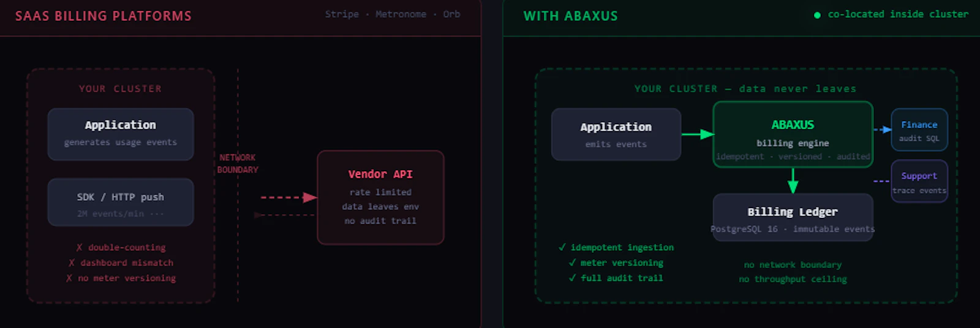Click the co-located inside cluster label
Viewport: 980px width, 328px height.
click(x=898, y=14)
